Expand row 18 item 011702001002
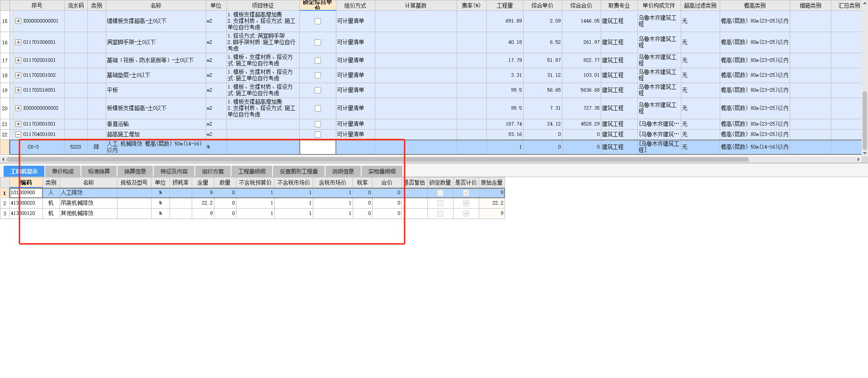The image size is (868, 378). click(x=18, y=75)
